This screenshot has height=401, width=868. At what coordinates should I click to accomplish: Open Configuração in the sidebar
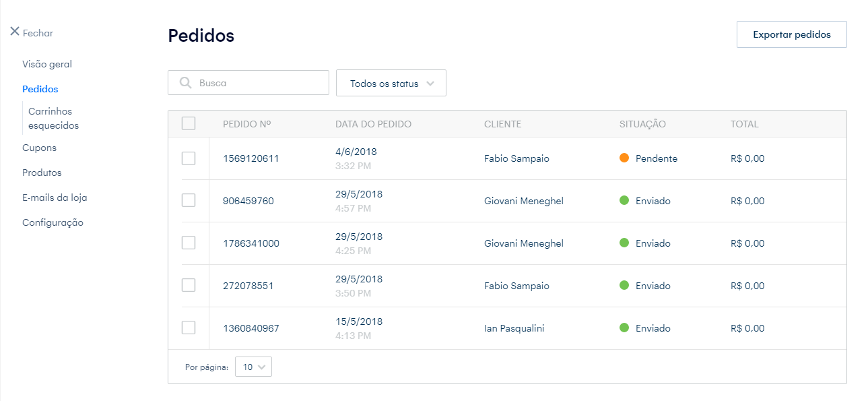pos(53,222)
